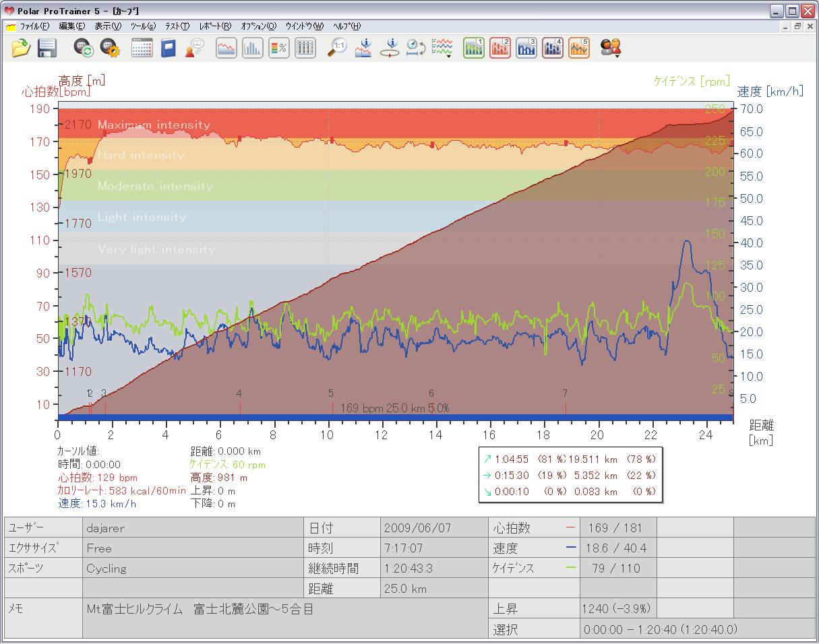Viewport: 819px width, 644px height.
Task: Click the 'Light intensity' zone label
Action: [x=142, y=217]
